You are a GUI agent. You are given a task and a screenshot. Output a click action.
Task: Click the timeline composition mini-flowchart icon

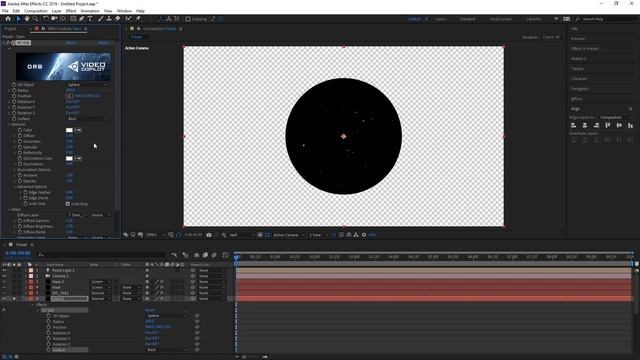pos(175,255)
